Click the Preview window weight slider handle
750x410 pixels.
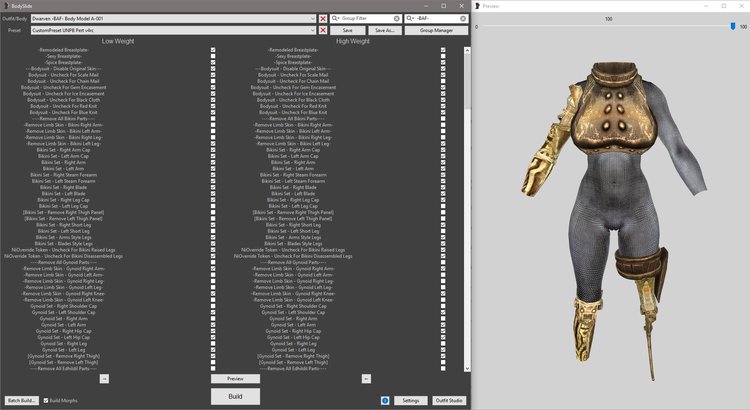733,26
